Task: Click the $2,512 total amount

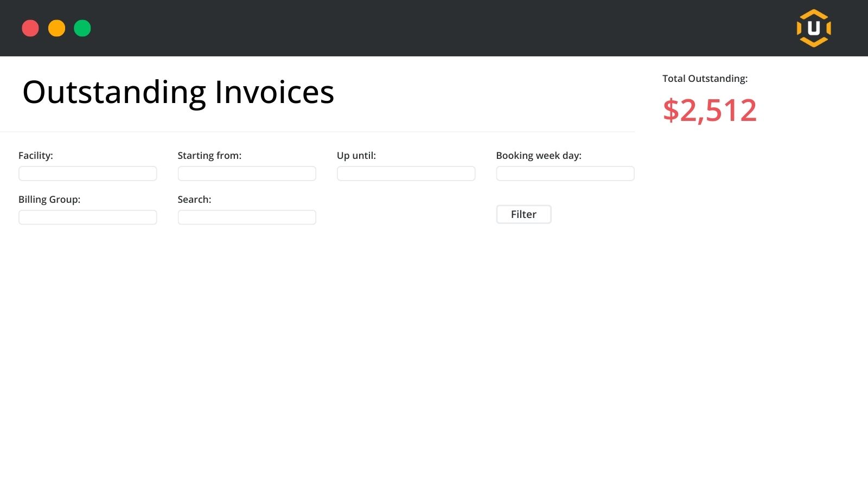Action: coord(710,111)
